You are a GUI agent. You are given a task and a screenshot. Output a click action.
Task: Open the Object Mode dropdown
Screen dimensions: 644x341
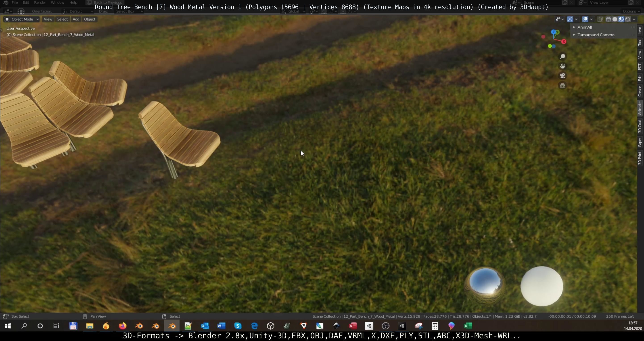pos(22,19)
